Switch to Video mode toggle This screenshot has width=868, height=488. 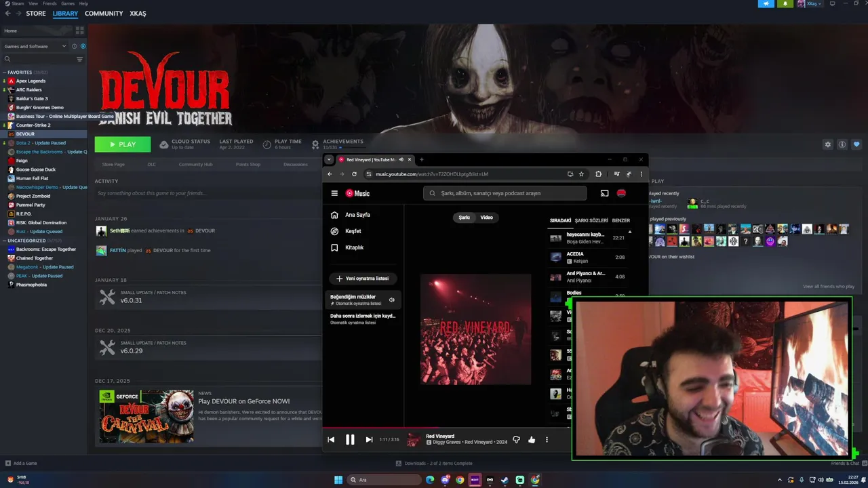coord(487,218)
